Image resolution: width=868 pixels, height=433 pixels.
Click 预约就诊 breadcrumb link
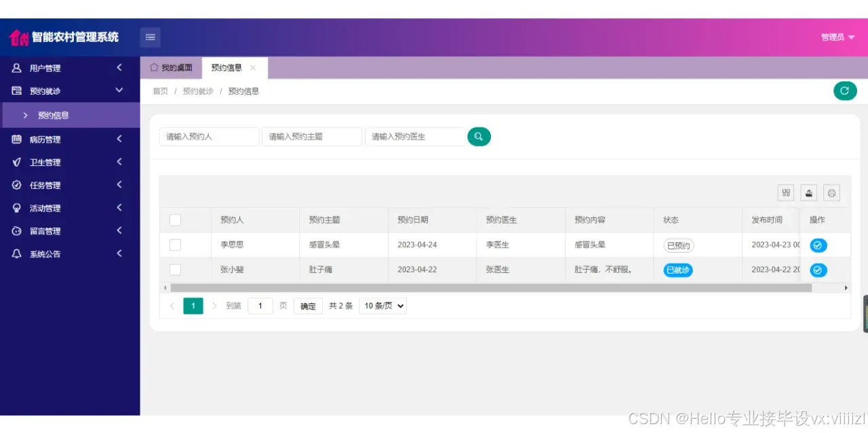tap(198, 91)
